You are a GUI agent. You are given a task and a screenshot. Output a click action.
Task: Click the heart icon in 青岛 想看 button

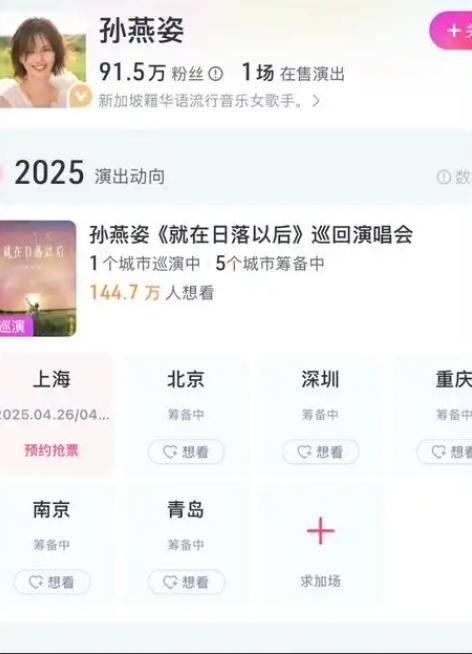170,582
